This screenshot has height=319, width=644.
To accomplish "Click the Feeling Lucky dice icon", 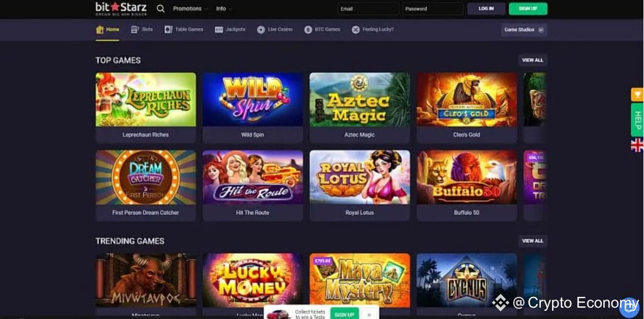I will pos(356,30).
